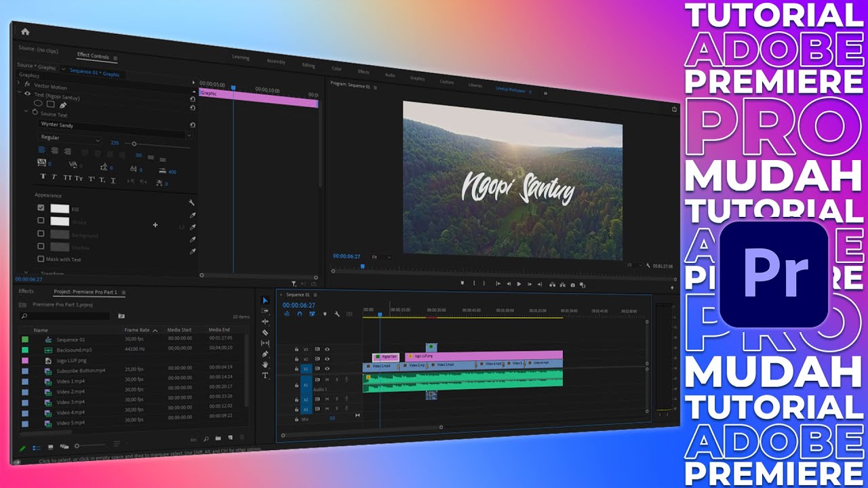Mute the A1 audio track

[327, 380]
